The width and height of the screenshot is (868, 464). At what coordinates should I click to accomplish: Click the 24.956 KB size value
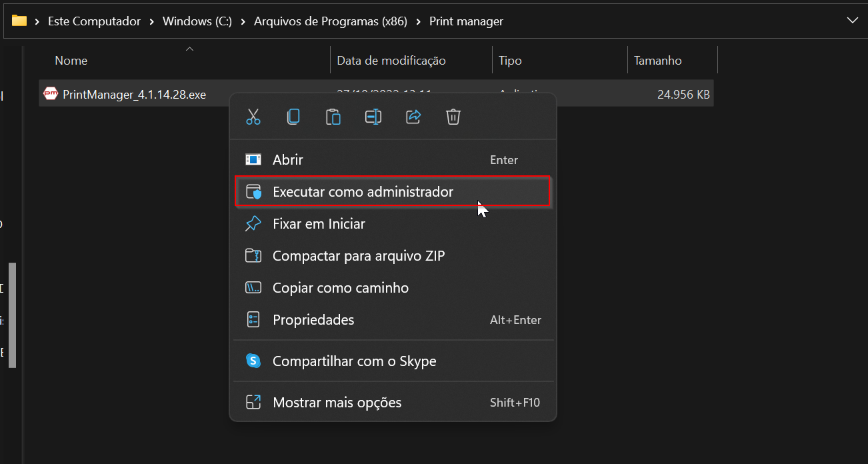tap(683, 95)
